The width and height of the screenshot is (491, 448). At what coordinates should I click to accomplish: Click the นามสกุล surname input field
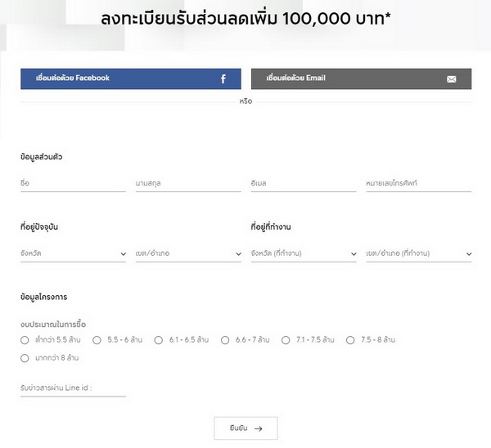click(188, 183)
